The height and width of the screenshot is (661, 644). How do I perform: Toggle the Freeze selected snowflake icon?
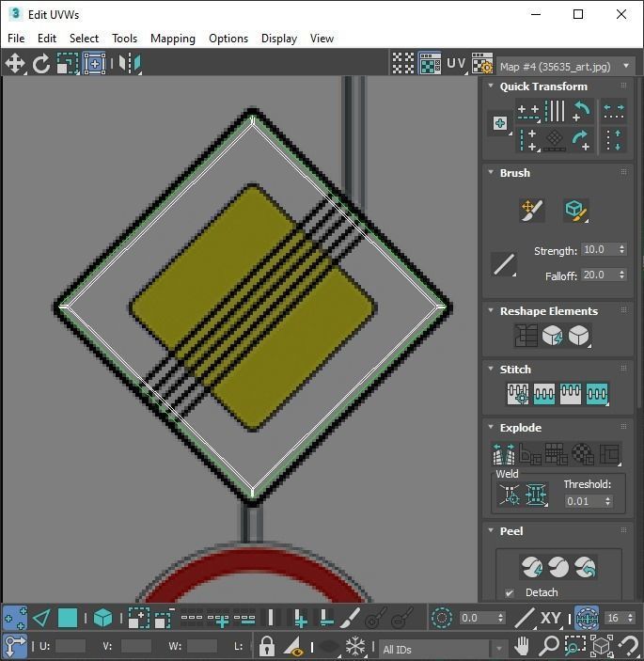[x=355, y=645]
